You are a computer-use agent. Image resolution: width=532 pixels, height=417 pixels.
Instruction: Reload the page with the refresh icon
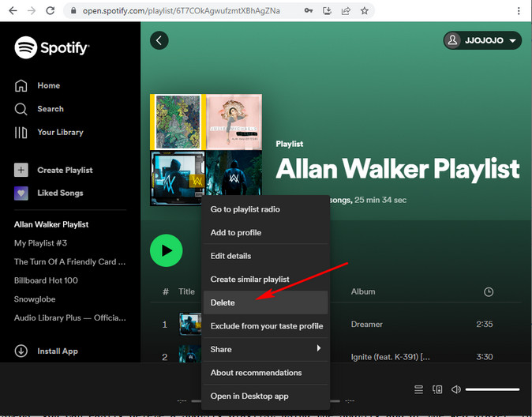(x=51, y=11)
